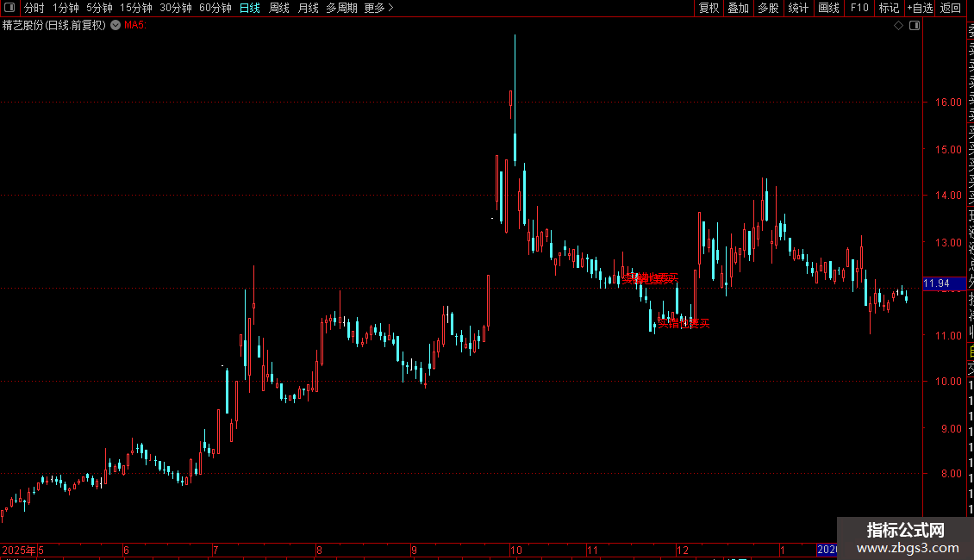This screenshot has width=974, height=560.
Task: Activate the 画线 drawing tool
Action: [828, 8]
